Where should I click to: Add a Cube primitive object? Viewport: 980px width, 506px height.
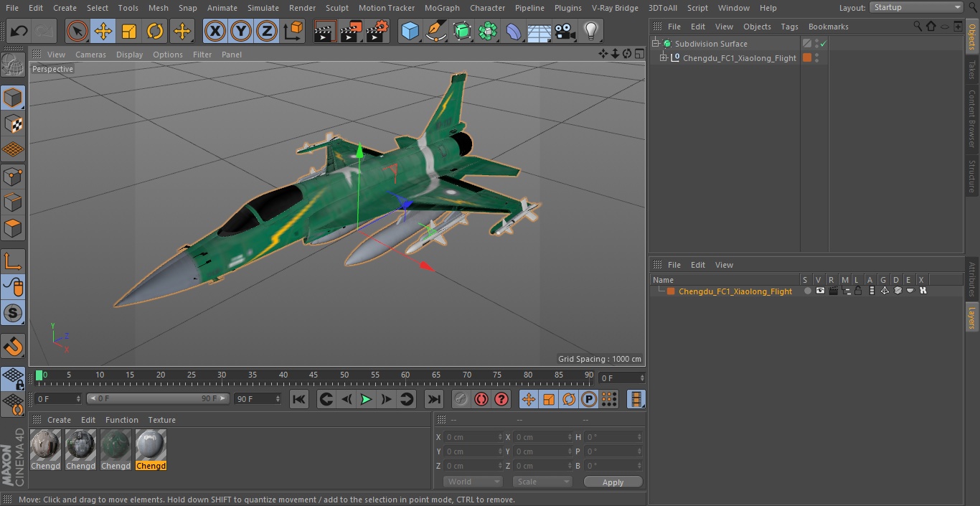coord(410,31)
